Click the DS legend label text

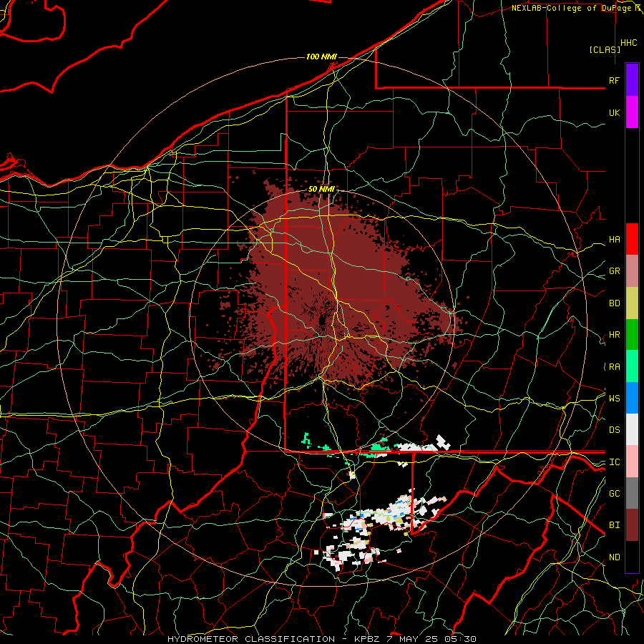click(x=614, y=430)
